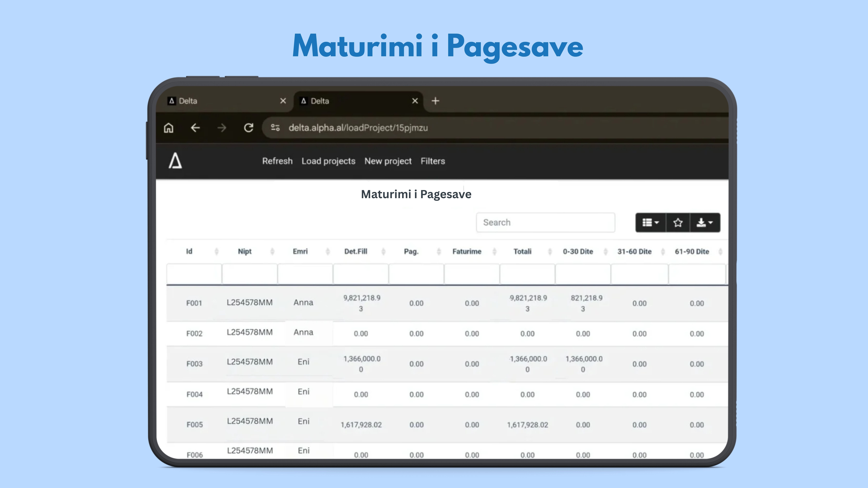Click the browser home icon

coord(168,128)
